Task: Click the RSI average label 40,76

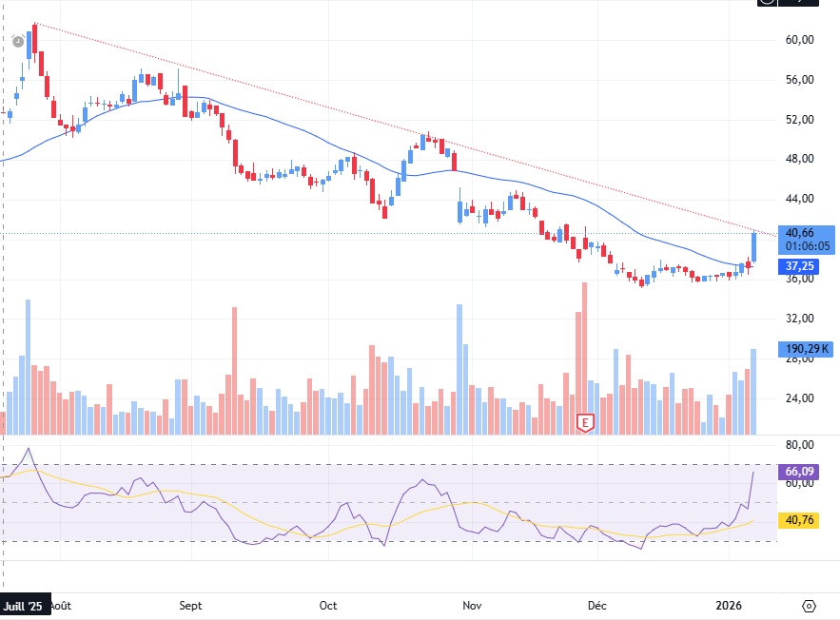Action: [x=799, y=520]
